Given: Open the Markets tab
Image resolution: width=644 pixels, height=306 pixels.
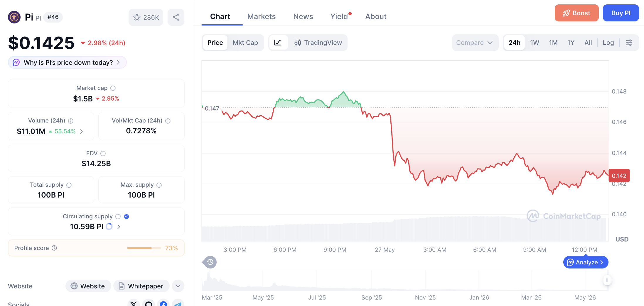Looking at the screenshot, I should (262, 16).
